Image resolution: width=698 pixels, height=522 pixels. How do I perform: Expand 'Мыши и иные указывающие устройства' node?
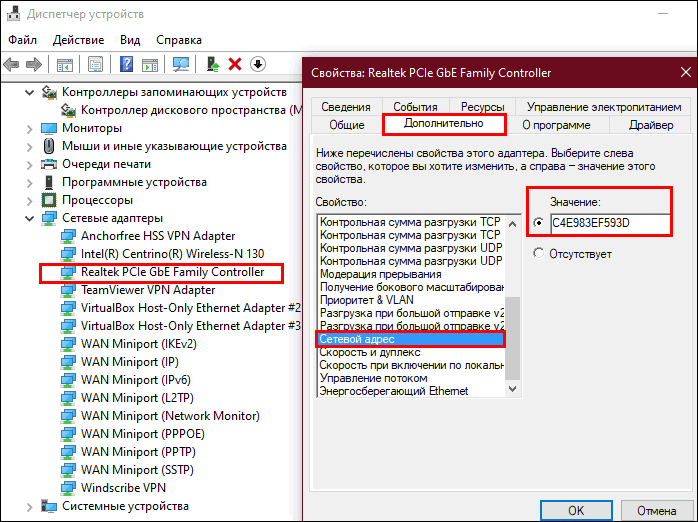tap(29, 147)
